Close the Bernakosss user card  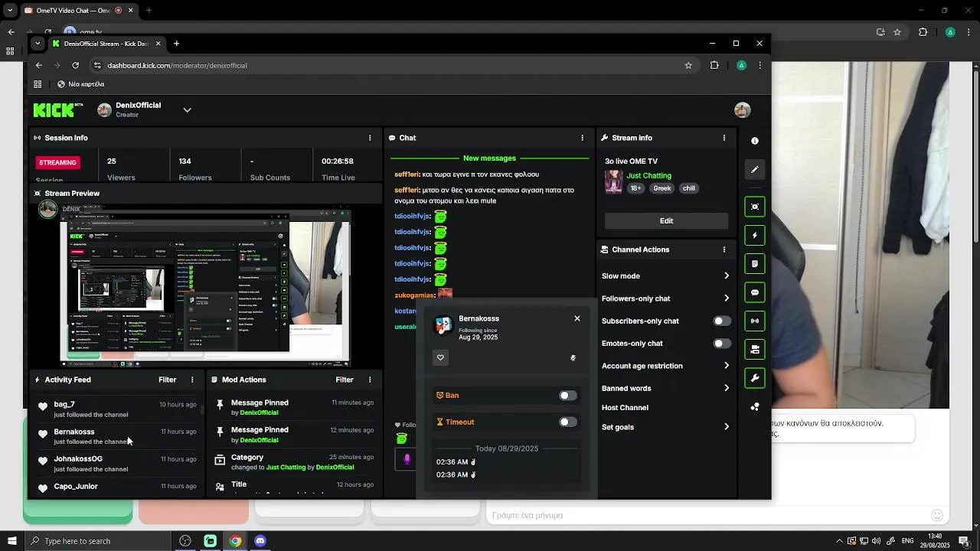pyautogui.click(x=577, y=318)
